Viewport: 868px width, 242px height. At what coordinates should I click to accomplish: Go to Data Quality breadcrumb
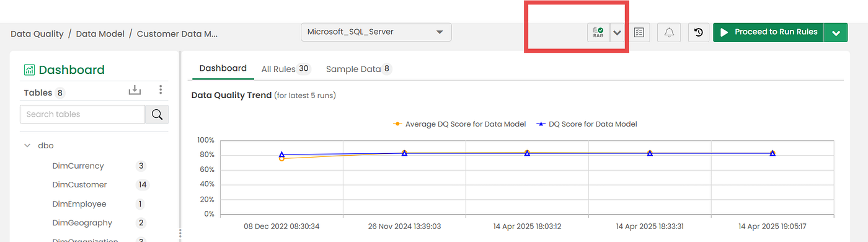pos(37,34)
